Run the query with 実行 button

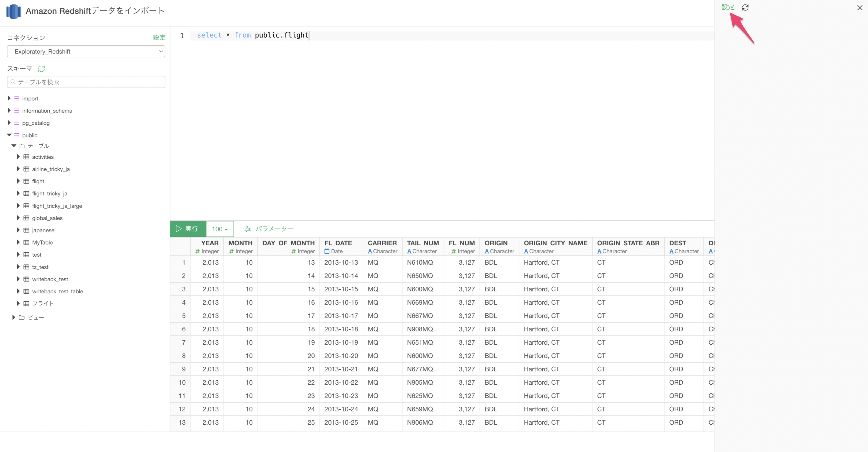pos(188,229)
